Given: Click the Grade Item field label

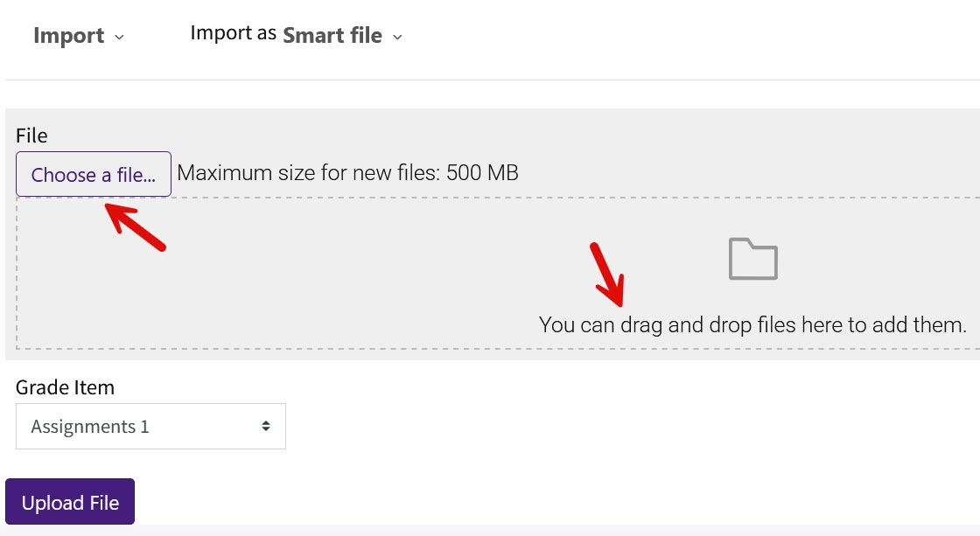Looking at the screenshot, I should point(65,386).
